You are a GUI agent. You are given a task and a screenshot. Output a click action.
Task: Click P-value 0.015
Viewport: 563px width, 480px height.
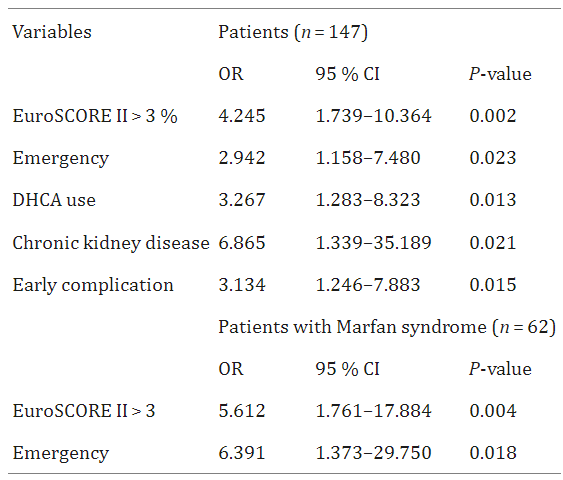coord(493,285)
